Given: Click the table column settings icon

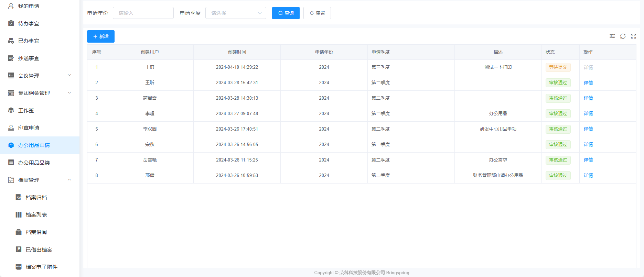Looking at the screenshot, I should pyautogui.click(x=612, y=36).
